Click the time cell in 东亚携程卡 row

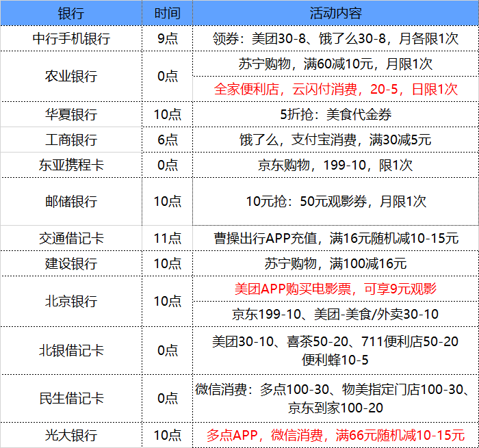click(168, 165)
